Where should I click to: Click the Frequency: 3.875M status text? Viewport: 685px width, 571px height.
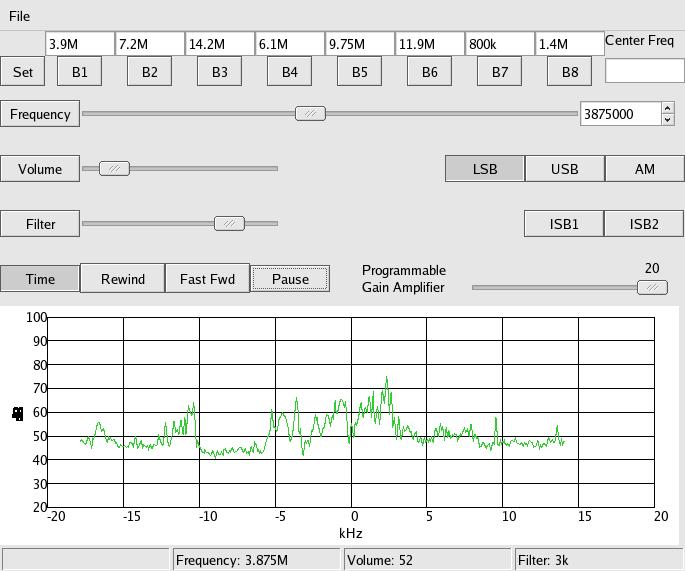coord(232,560)
